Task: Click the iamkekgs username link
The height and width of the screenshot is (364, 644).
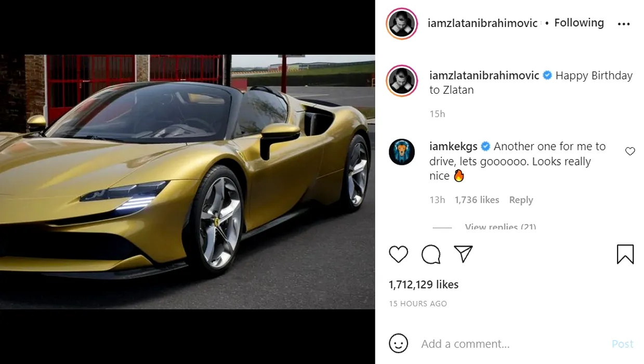Action: click(453, 147)
